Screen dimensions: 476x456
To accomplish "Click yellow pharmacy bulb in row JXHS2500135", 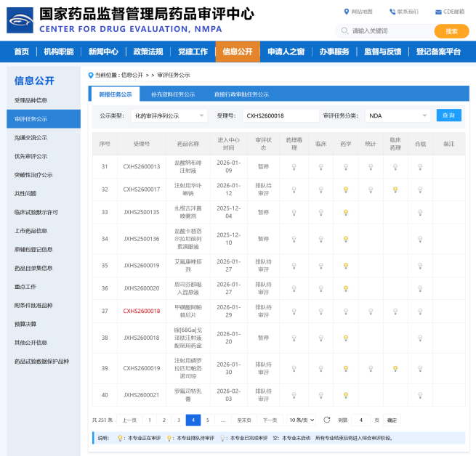I will tap(345, 212).
